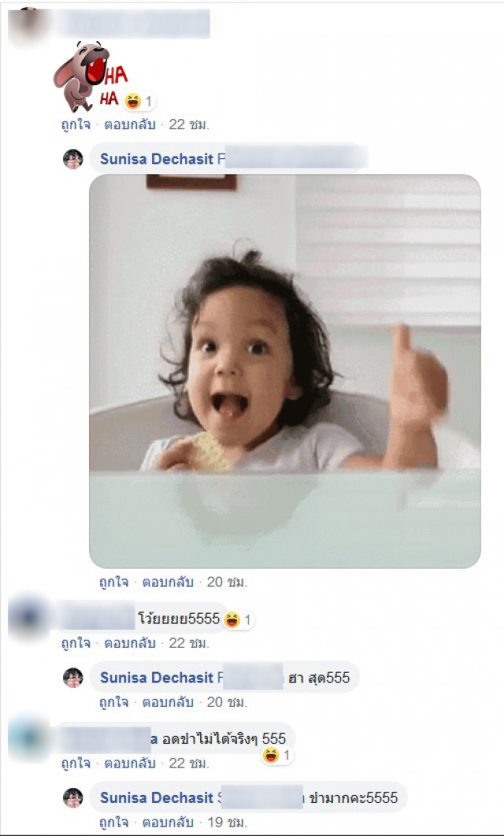Like the sticker comment with ถูกใจ
504x836 pixels.
click(76, 124)
